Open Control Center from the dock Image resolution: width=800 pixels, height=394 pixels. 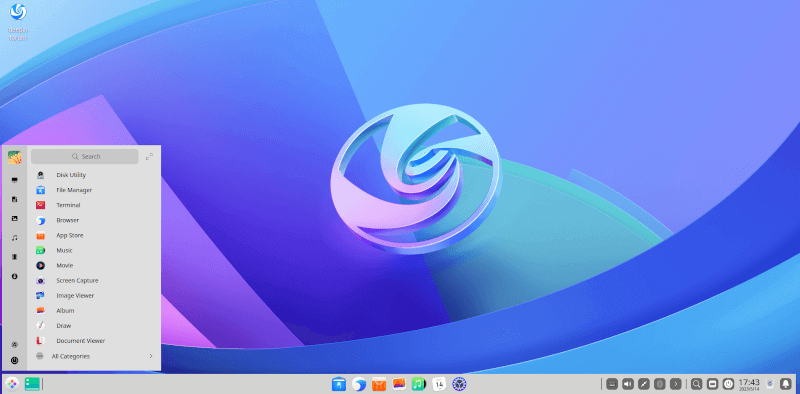pyautogui.click(x=459, y=384)
